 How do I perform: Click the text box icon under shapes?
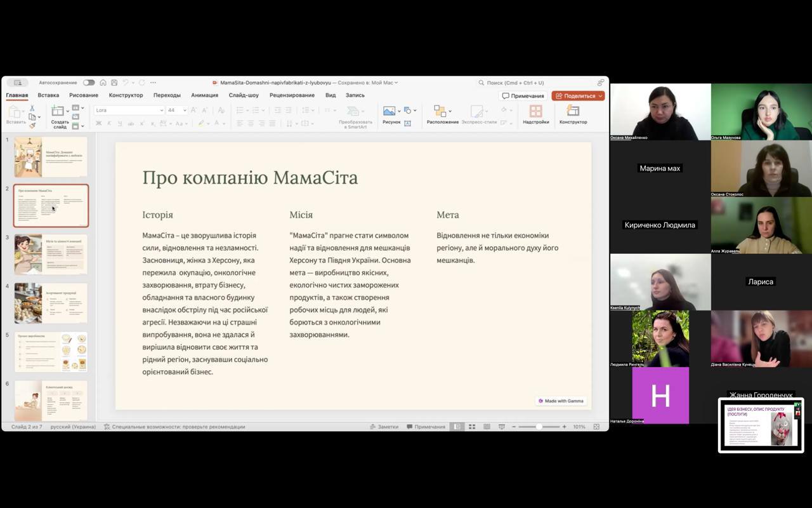point(407,123)
